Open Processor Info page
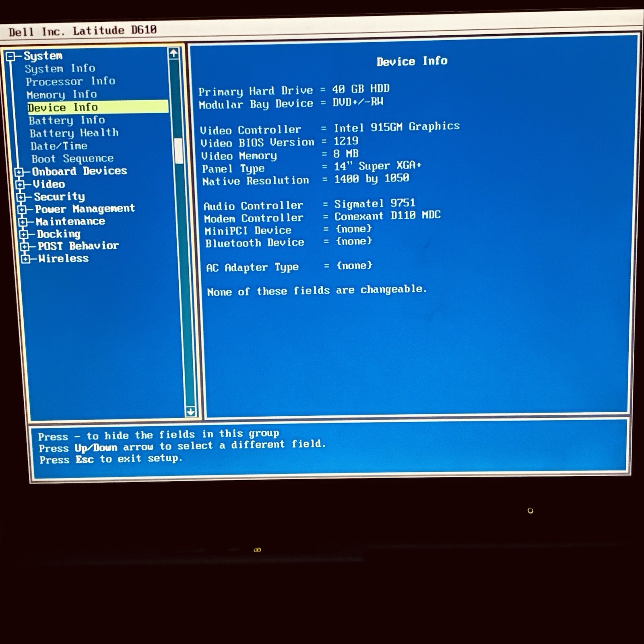The width and height of the screenshot is (644, 644). pyautogui.click(x=70, y=81)
